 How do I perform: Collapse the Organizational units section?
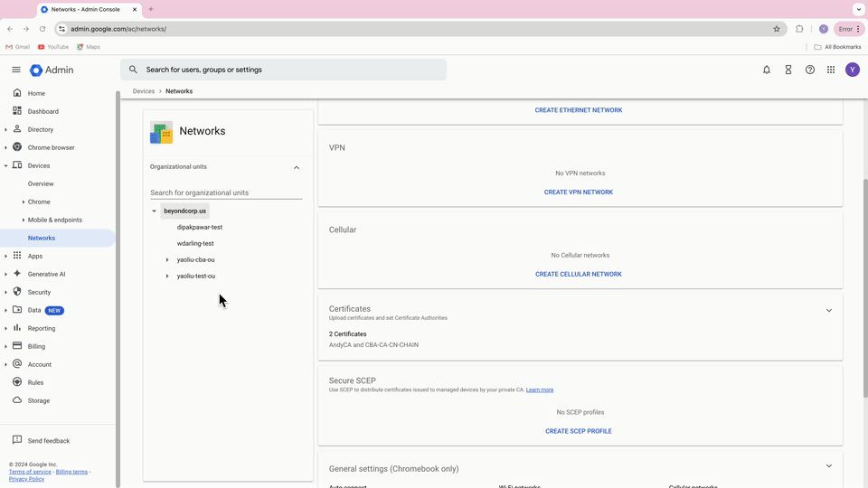tap(297, 168)
